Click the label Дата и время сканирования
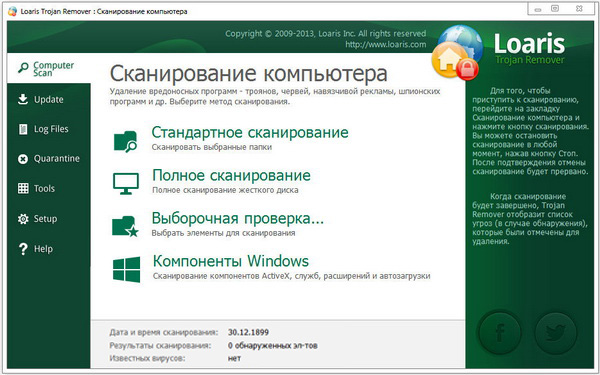The height and width of the screenshot is (375, 600). point(164,332)
